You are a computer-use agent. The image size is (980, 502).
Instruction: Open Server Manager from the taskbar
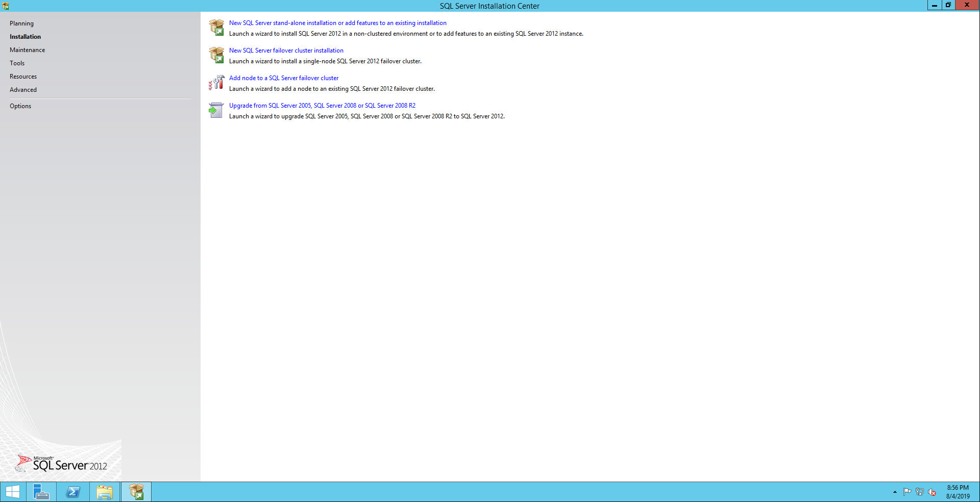click(x=41, y=492)
